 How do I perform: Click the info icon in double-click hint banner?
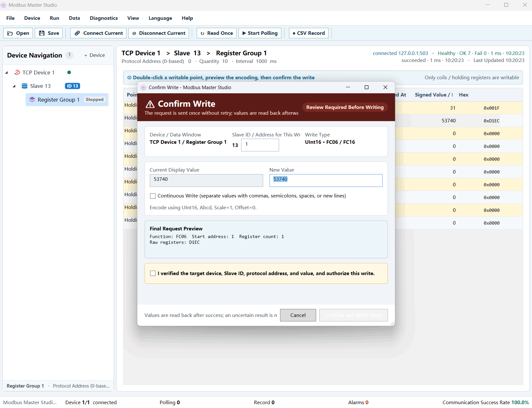click(x=129, y=78)
